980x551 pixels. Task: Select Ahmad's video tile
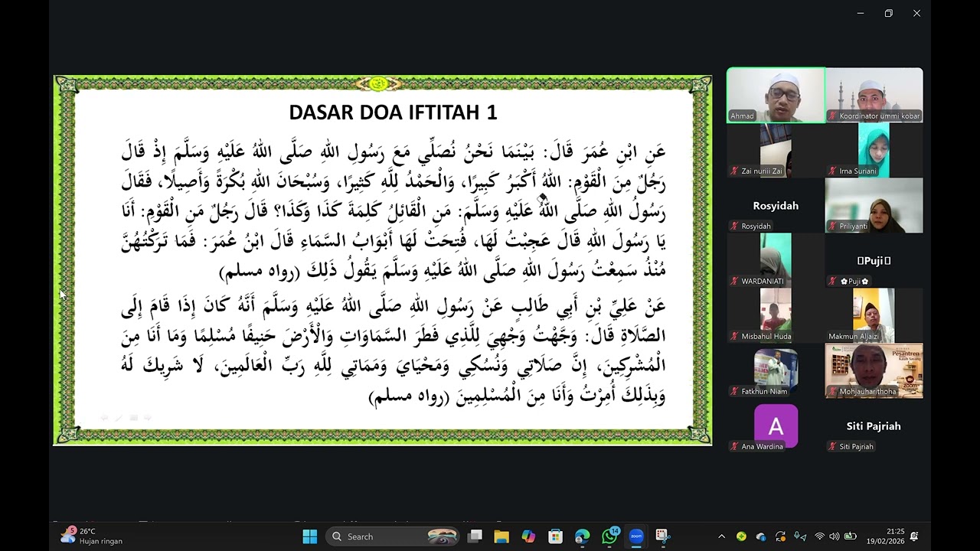776,95
